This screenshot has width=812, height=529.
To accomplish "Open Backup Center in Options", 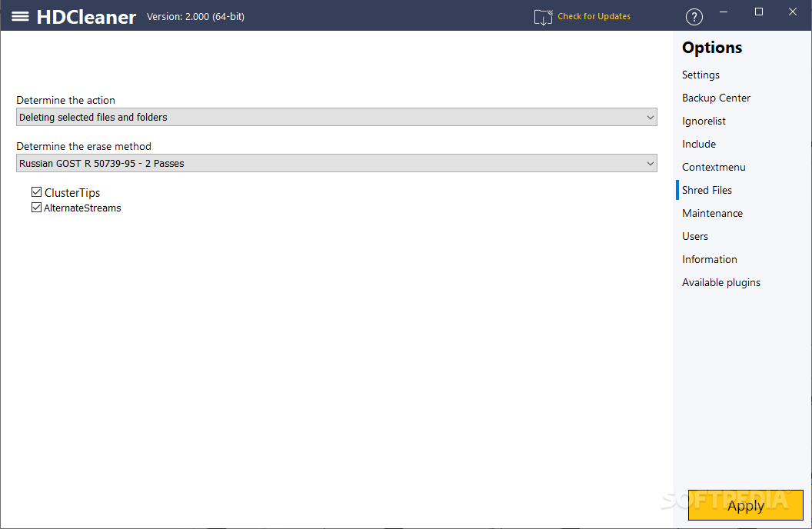I will click(x=716, y=98).
